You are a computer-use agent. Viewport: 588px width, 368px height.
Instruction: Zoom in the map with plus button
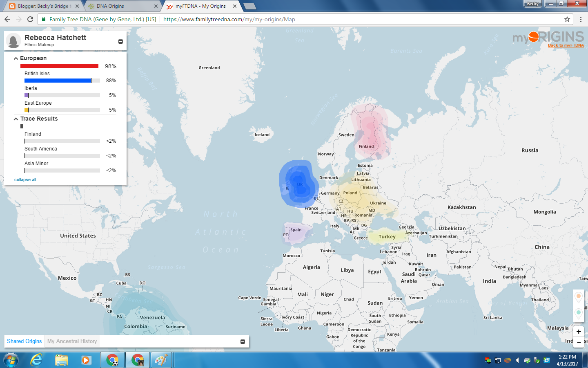coord(579,332)
